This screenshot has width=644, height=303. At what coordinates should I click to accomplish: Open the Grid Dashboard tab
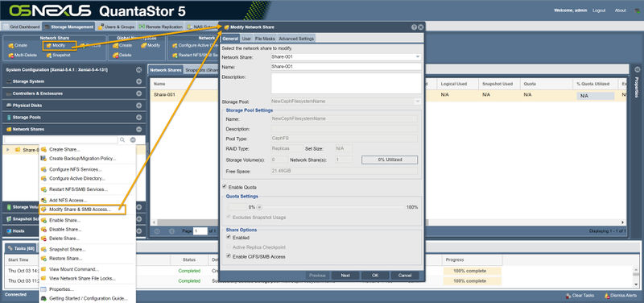tap(22, 27)
